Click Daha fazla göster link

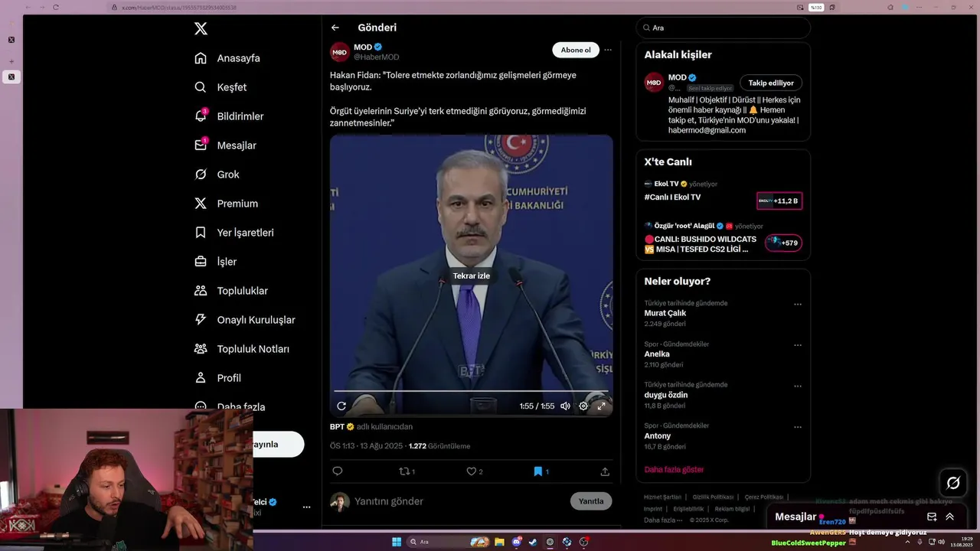tap(674, 469)
